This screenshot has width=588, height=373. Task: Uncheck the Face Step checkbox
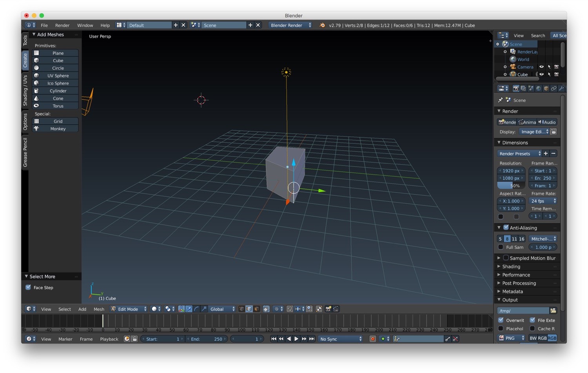[x=28, y=287]
